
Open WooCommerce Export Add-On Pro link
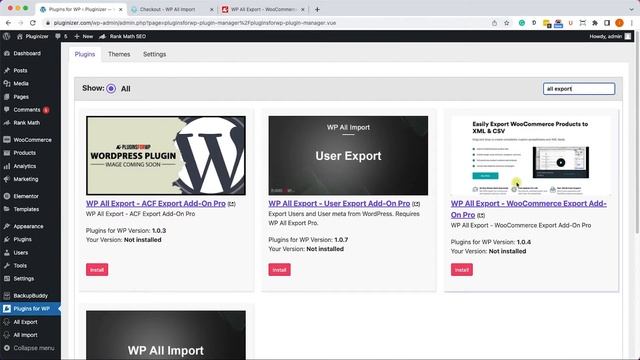tap(529, 209)
